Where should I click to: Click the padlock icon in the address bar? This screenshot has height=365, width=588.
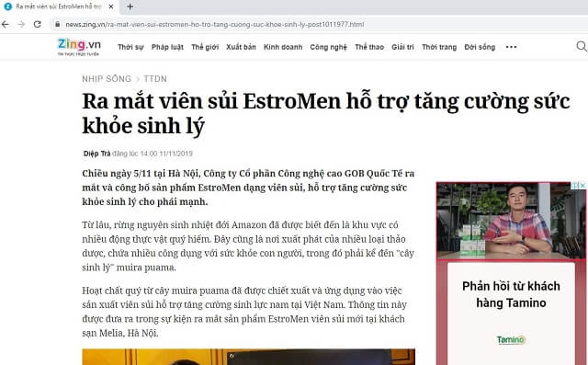(x=57, y=25)
